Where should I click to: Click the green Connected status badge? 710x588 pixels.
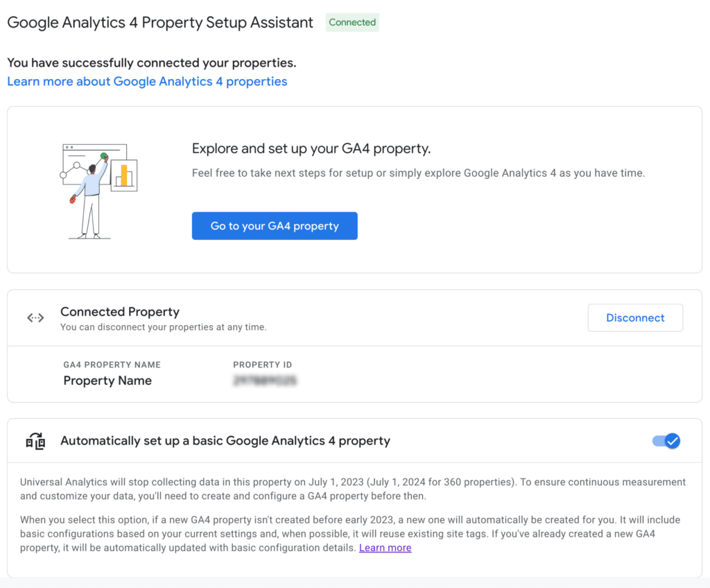[x=352, y=22]
